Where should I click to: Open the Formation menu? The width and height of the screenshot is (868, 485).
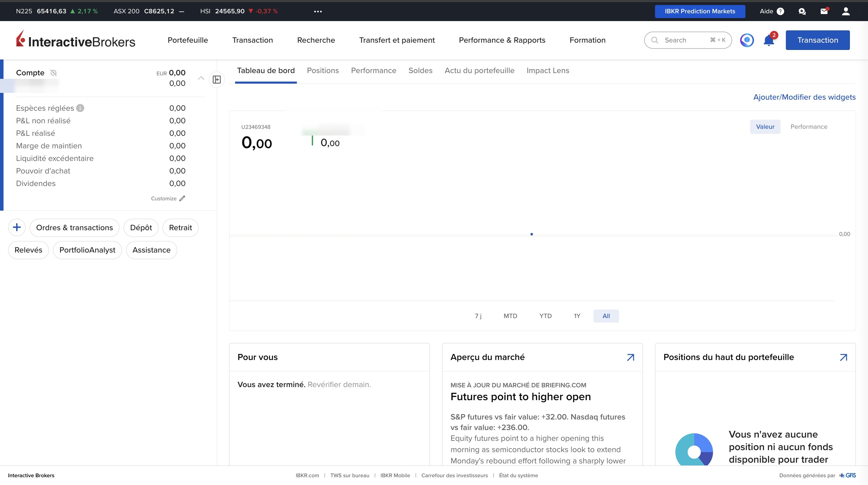tap(588, 40)
